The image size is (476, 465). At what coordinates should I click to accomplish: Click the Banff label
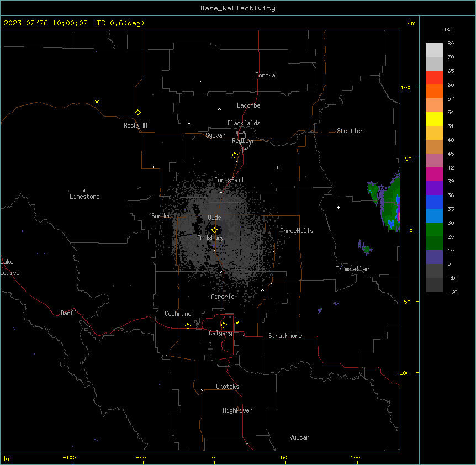[68, 313]
